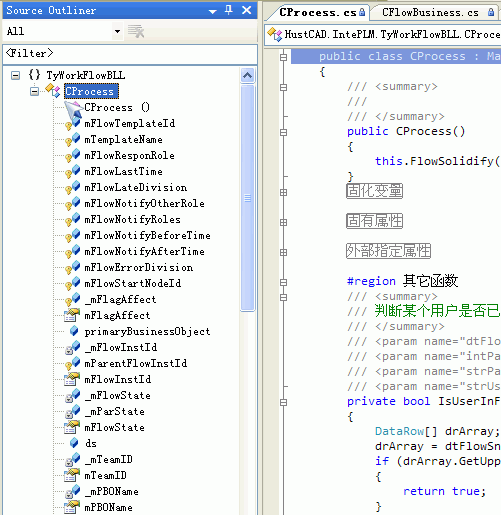Select the primaryBusinessObject tree entry
501x515 pixels.
pyautogui.click(x=147, y=331)
